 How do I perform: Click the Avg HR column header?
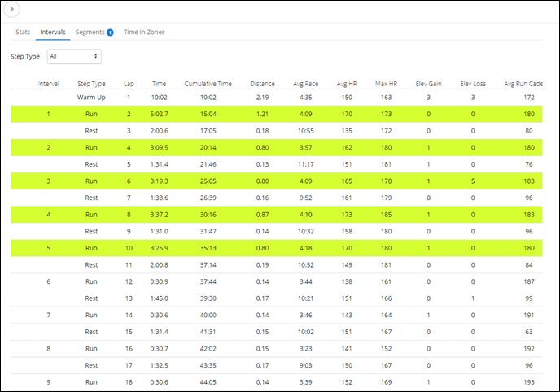[x=347, y=84]
